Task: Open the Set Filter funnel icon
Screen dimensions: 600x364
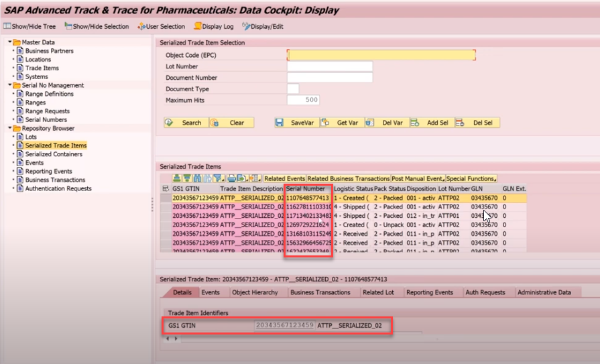Action: point(219,178)
